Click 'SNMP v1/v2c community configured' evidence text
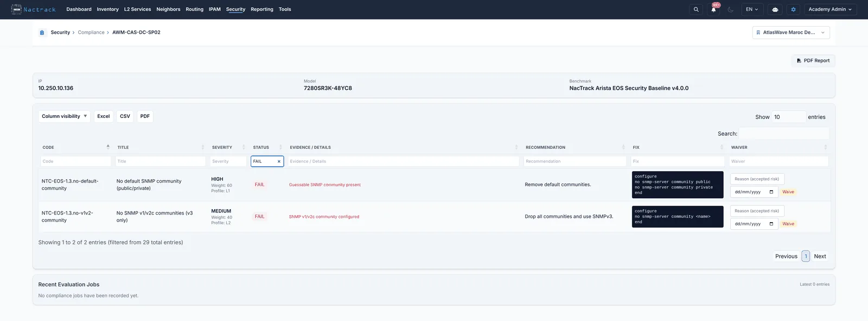The image size is (868, 321). point(324,217)
